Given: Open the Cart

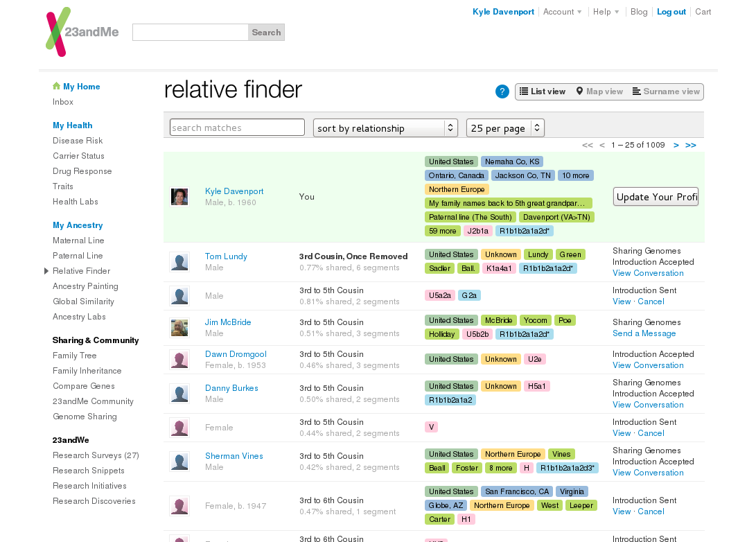Looking at the screenshot, I should pyautogui.click(x=703, y=12).
